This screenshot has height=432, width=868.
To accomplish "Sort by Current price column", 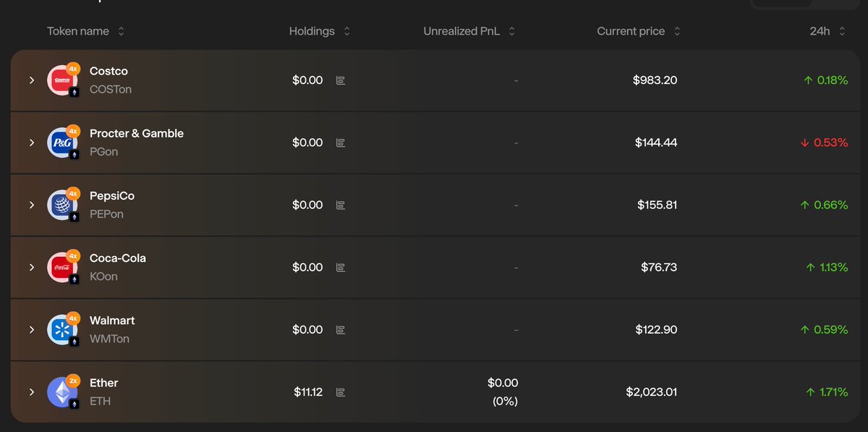I will click(x=639, y=31).
